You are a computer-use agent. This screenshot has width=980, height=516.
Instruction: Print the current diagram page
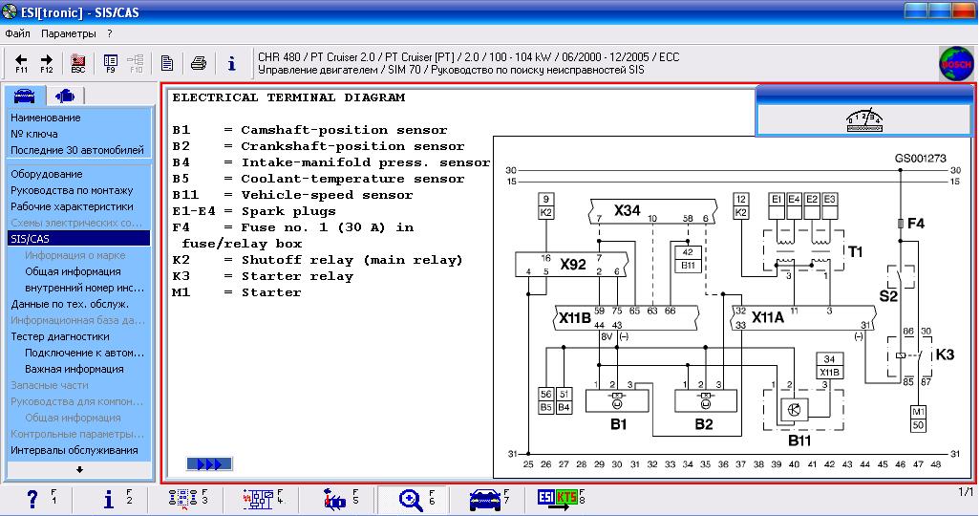point(199,63)
